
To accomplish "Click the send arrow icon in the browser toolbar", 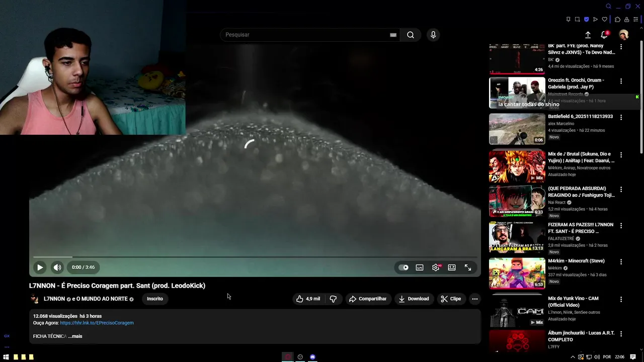I will (x=595, y=20).
